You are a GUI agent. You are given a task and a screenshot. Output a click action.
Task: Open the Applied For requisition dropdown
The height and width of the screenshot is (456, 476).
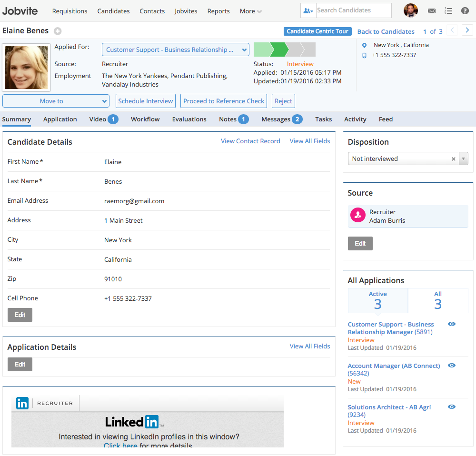pos(176,50)
